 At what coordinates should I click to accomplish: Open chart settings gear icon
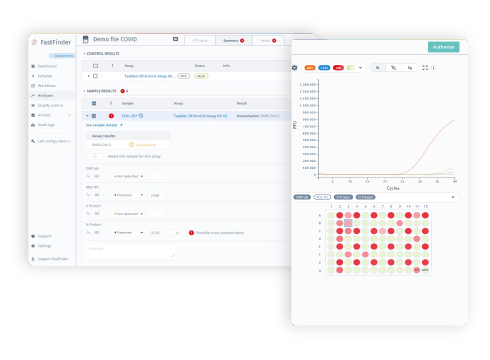pos(295,68)
